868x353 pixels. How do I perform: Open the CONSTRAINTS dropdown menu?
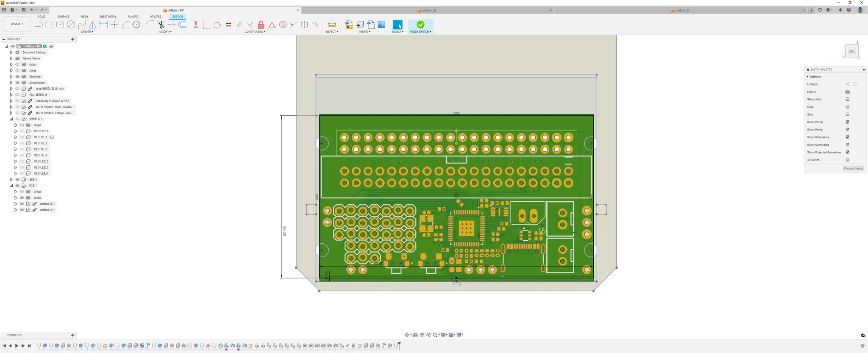coord(255,32)
